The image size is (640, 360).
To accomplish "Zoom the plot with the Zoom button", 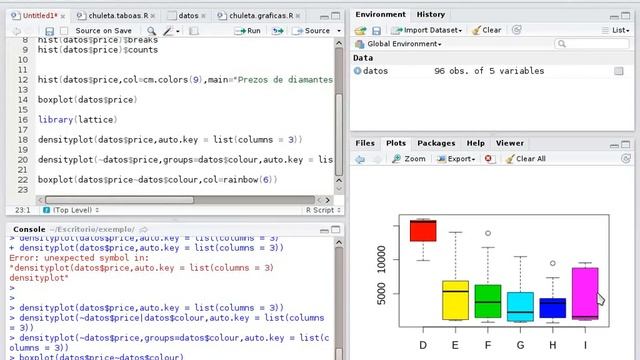I will click(409, 159).
